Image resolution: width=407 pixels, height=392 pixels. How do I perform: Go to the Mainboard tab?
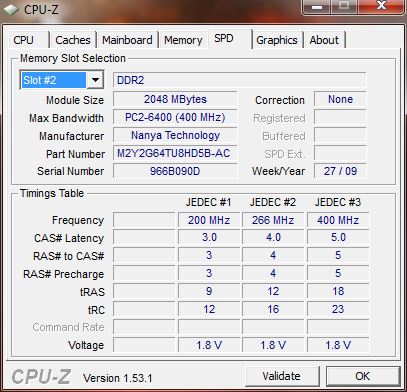(127, 40)
